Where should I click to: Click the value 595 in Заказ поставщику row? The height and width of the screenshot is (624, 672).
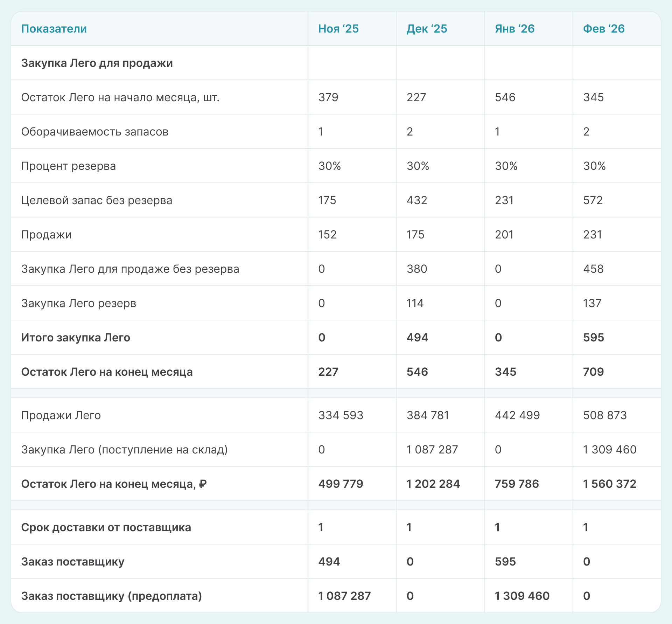pyautogui.click(x=505, y=562)
